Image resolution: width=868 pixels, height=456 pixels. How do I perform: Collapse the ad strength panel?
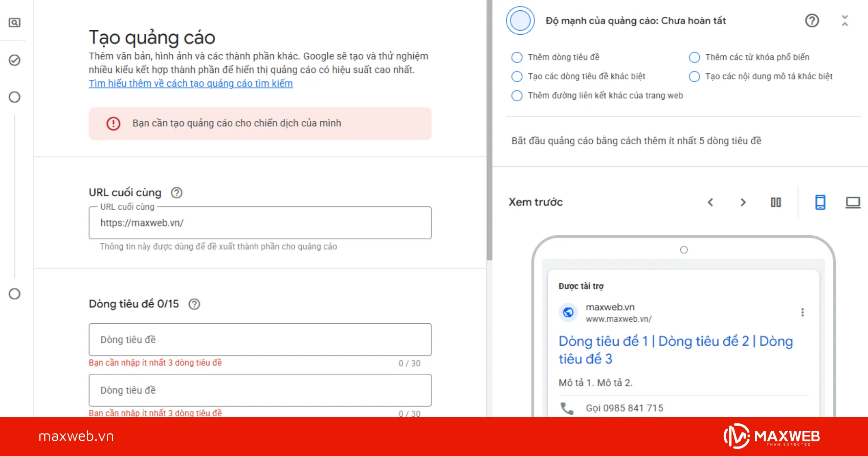pyautogui.click(x=845, y=21)
